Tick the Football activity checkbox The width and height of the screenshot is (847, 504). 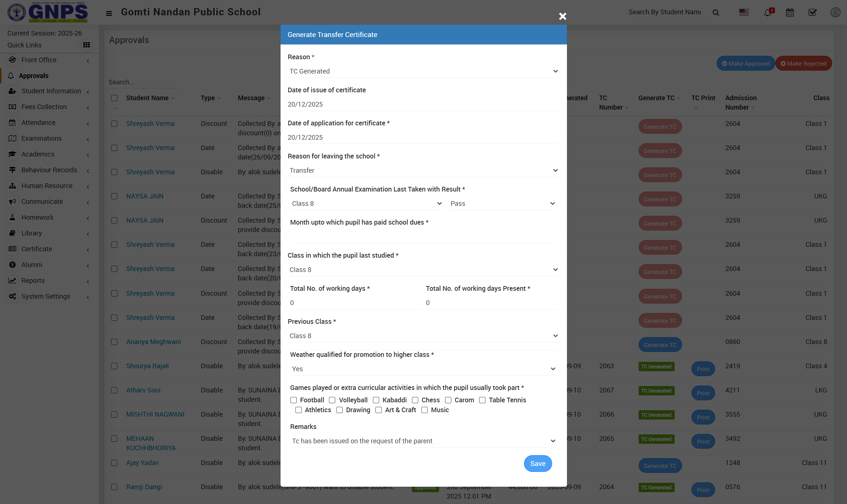pyautogui.click(x=294, y=400)
